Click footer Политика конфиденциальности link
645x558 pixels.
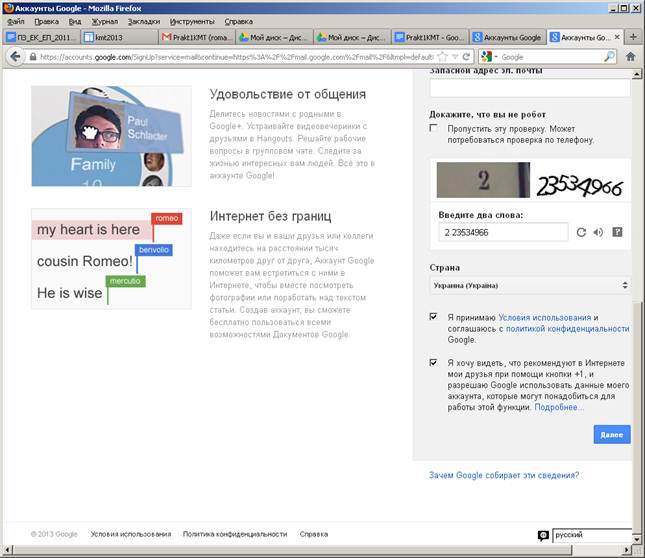[x=235, y=534]
